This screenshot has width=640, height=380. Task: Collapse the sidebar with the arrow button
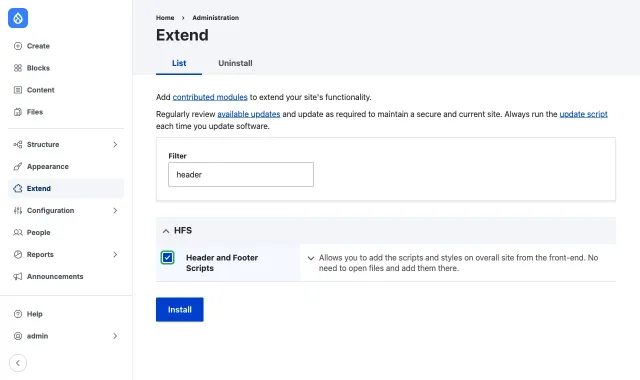18,363
